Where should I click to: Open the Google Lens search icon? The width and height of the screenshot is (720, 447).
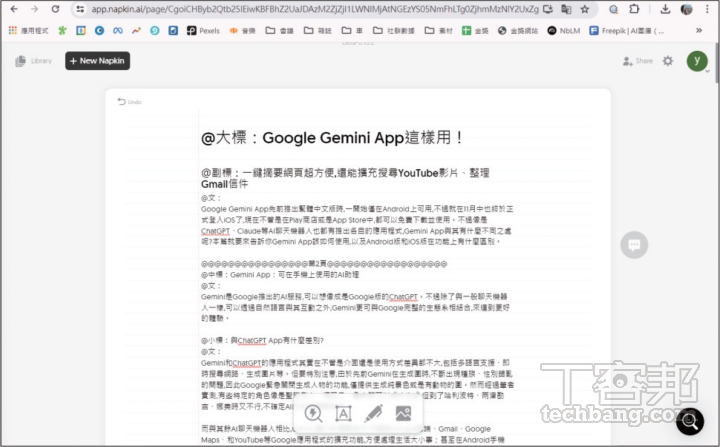(613, 9)
